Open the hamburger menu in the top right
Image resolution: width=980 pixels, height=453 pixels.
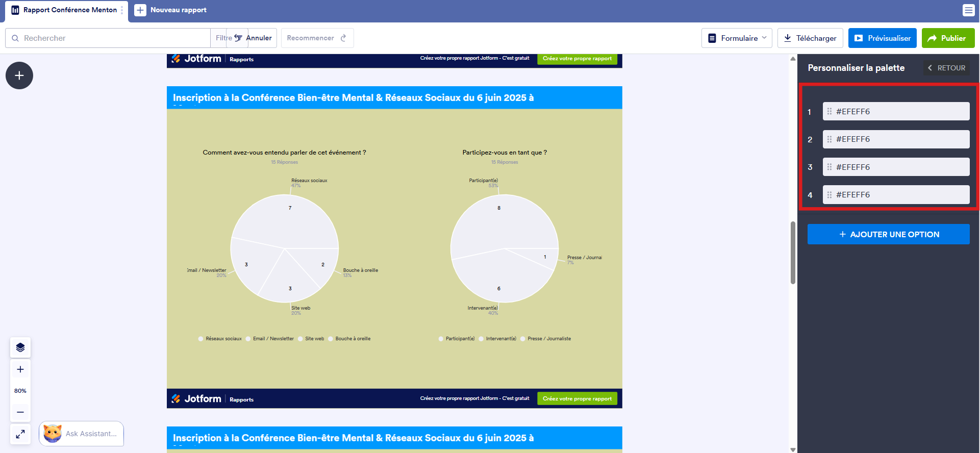tap(968, 10)
